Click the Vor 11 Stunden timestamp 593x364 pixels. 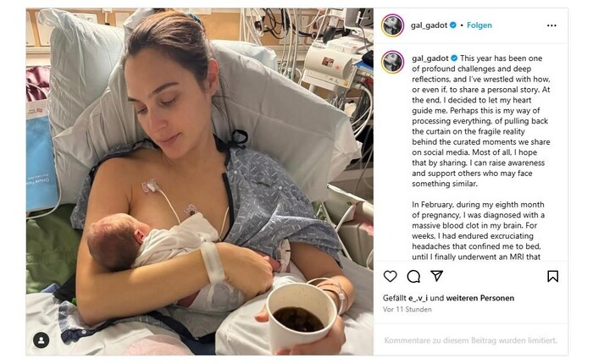[x=407, y=309]
